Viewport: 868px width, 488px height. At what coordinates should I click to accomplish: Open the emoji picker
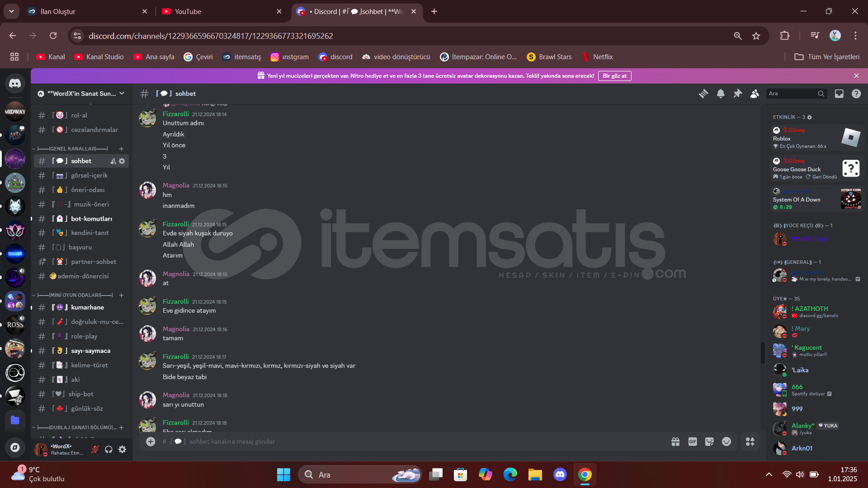pos(726,441)
